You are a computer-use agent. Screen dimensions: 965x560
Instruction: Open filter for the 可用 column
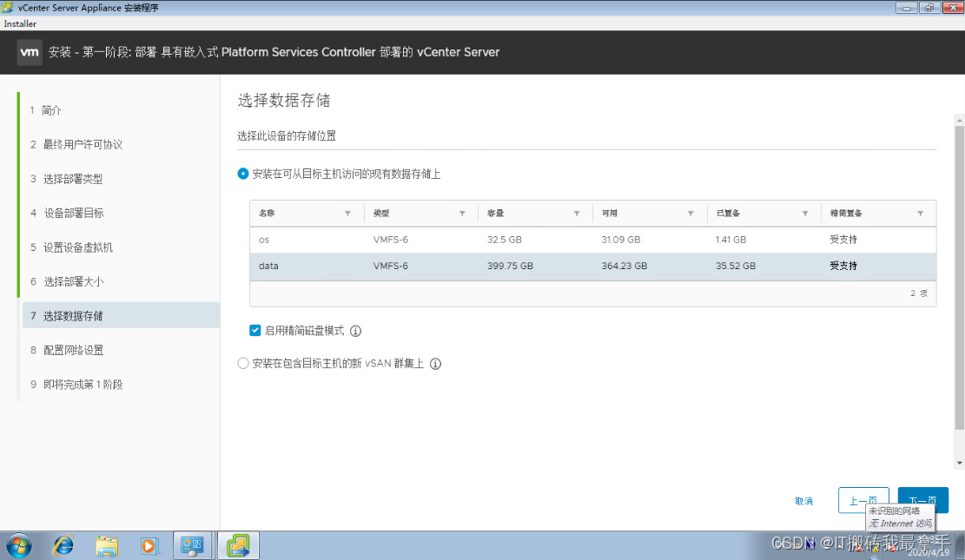(691, 214)
